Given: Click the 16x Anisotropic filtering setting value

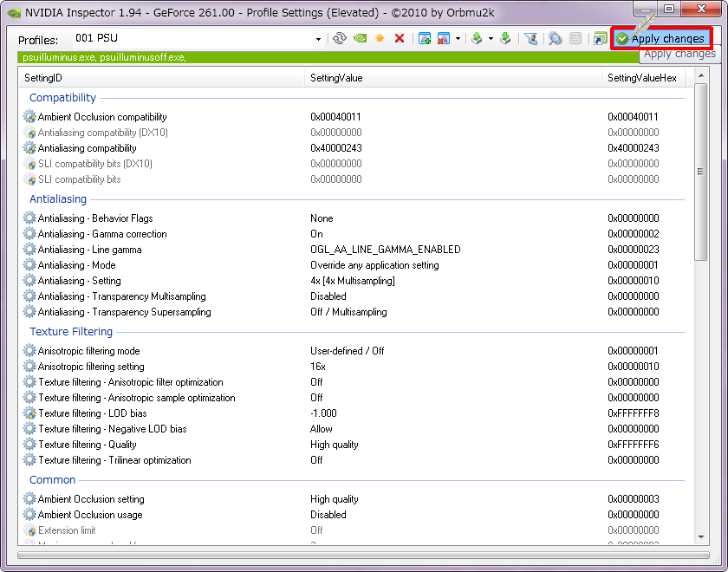Looking at the screenshot, I should pyautogui.click(x=318, y=367).
